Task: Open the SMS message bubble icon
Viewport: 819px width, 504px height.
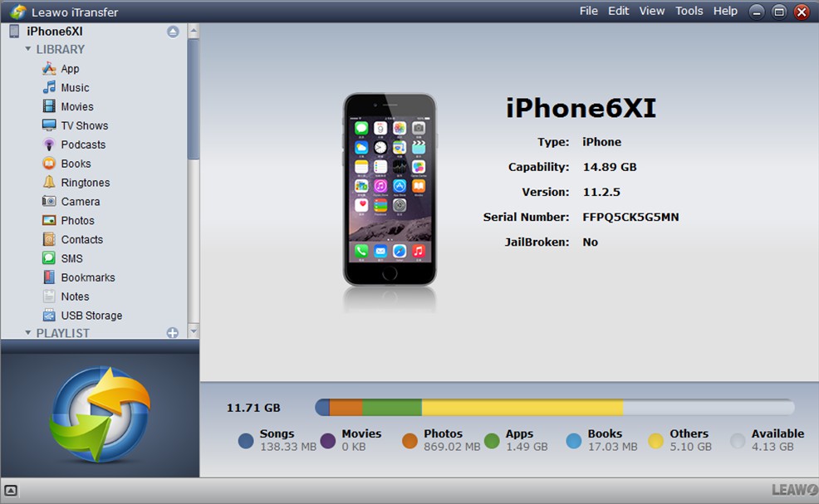Action: [x=49, y=258]
